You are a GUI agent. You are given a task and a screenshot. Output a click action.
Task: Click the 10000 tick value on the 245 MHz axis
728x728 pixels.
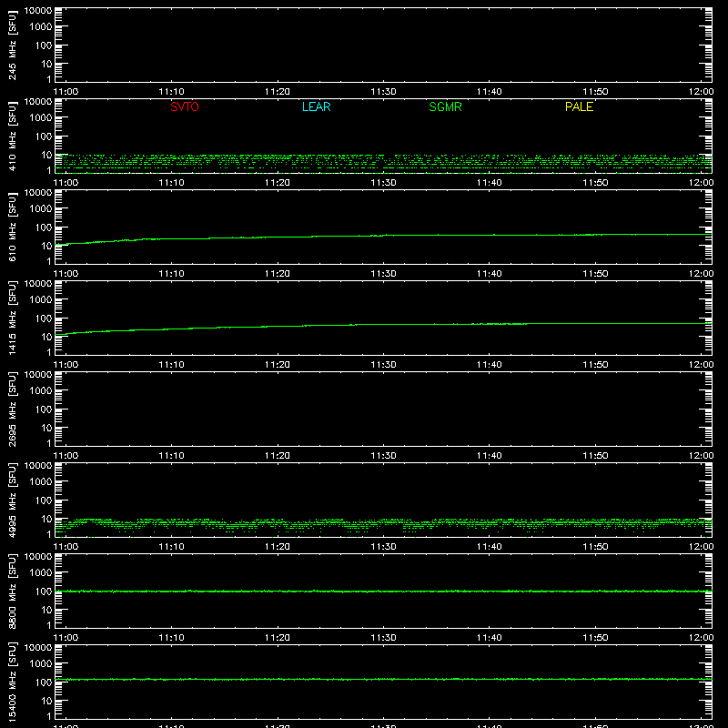38,11
